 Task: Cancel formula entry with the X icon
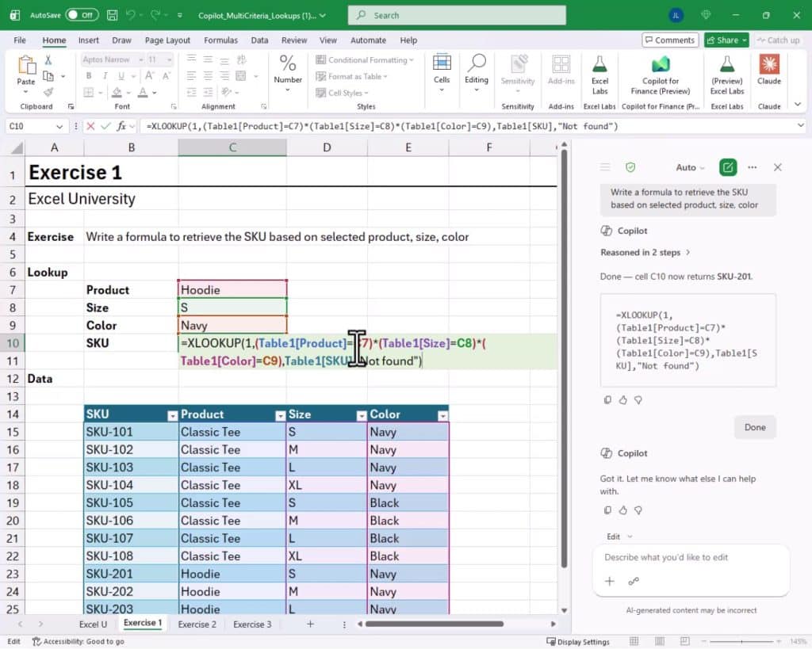tap(90, 126)
